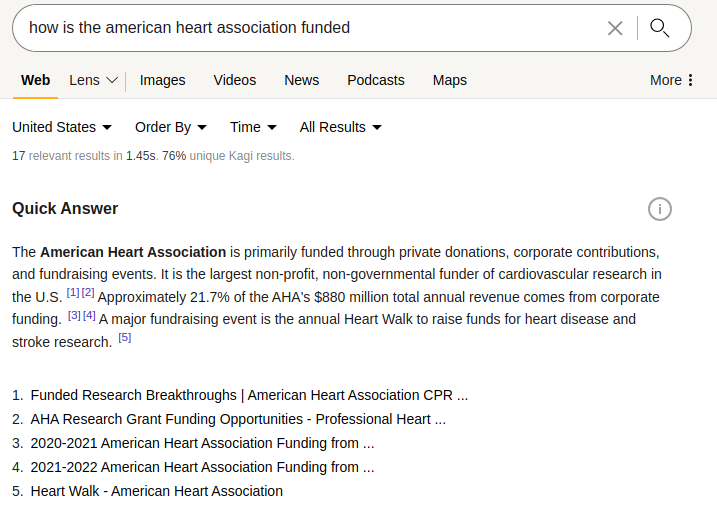This screenshot has height=514, width=717.
Task: Expand the Order By dropdown
Action: [x=171, y=127]
